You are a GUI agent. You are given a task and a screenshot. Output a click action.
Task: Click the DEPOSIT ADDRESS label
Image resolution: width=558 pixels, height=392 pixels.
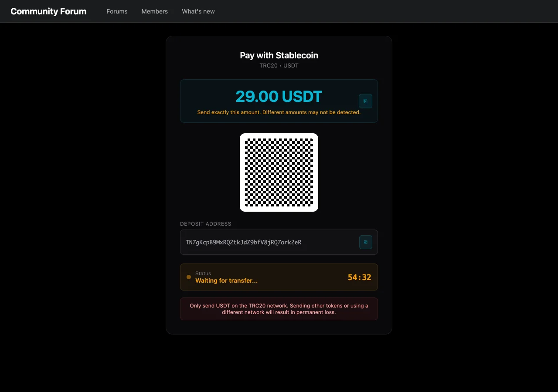click(206, 224)
